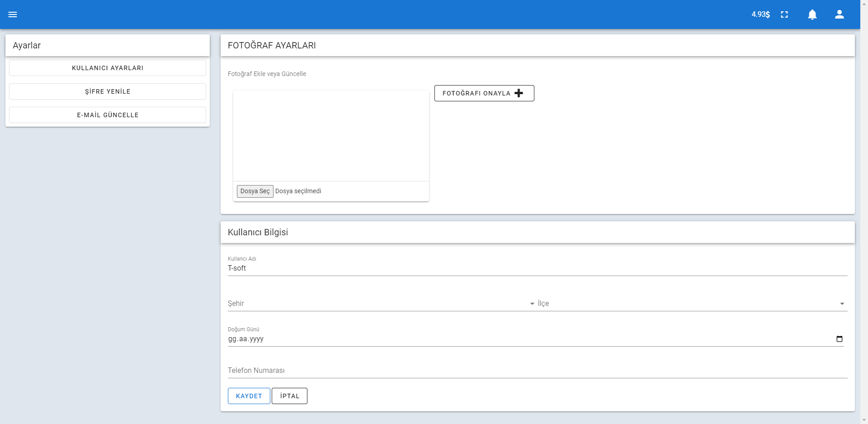The width and height of the screenshot is (868, 424).
Task: Click 'Dosya seçilmedi' text
Action: [298, 191]
